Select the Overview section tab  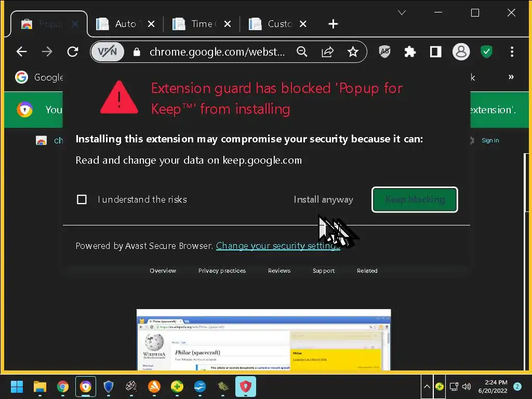[x=163, y=271]
